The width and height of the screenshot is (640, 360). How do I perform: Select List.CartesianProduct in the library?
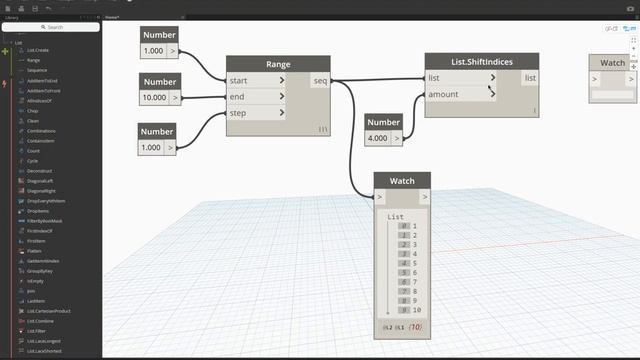(49, 311)
